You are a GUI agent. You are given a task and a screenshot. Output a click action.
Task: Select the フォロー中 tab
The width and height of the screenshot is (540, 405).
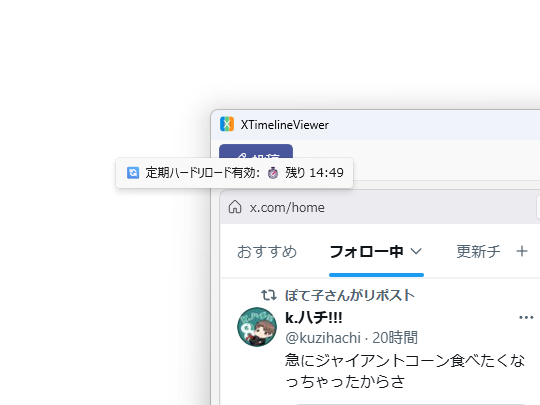tap(366, 252)
